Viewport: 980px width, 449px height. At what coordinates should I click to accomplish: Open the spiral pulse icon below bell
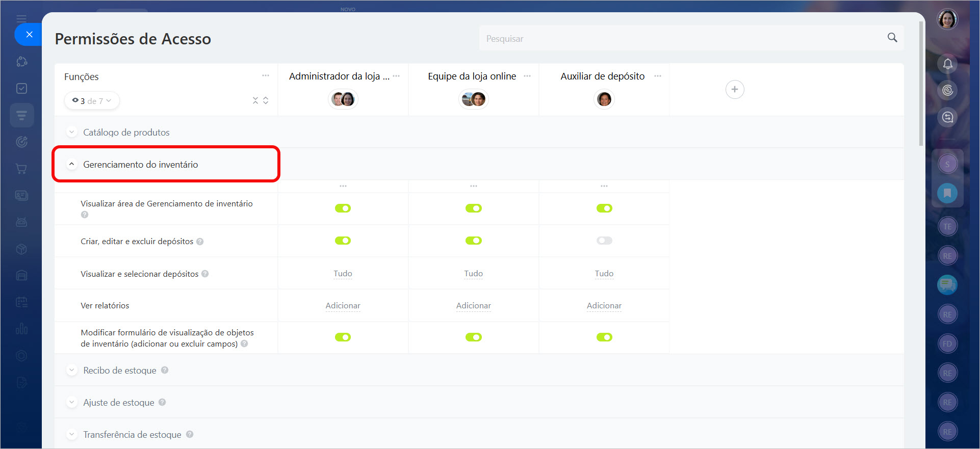947,90
